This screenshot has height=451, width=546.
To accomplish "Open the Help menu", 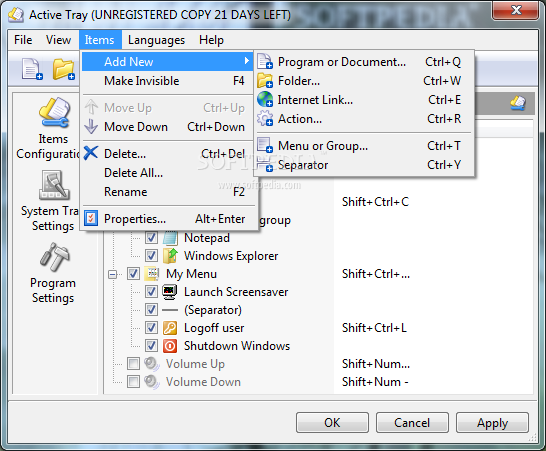I will click(x=211, y=40).
